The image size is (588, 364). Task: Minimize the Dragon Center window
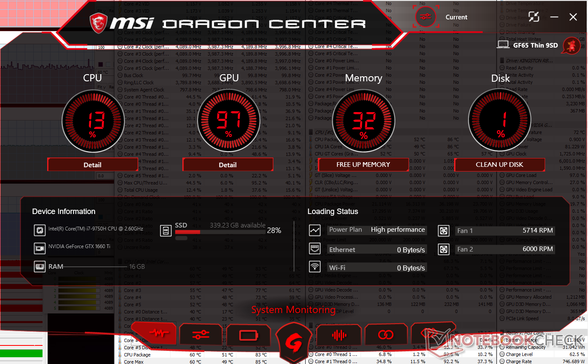coord(554,17)
